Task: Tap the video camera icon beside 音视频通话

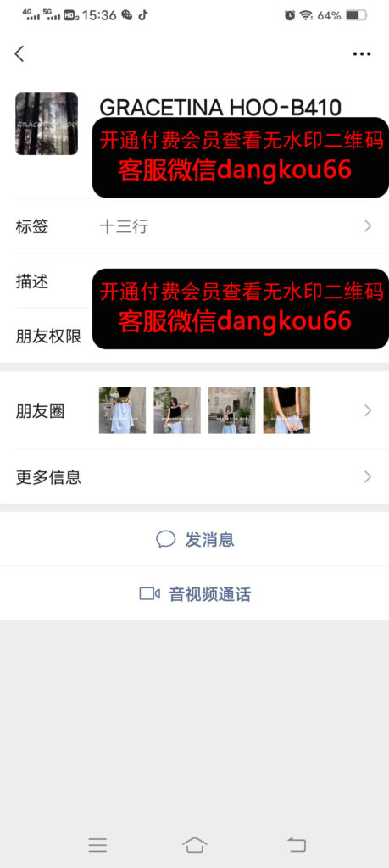Action: tap(149, 594)
